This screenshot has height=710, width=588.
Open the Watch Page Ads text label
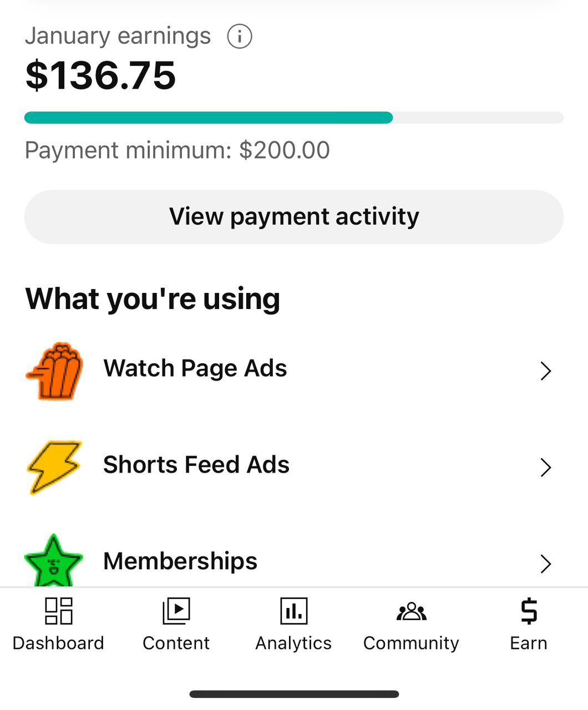195,368
